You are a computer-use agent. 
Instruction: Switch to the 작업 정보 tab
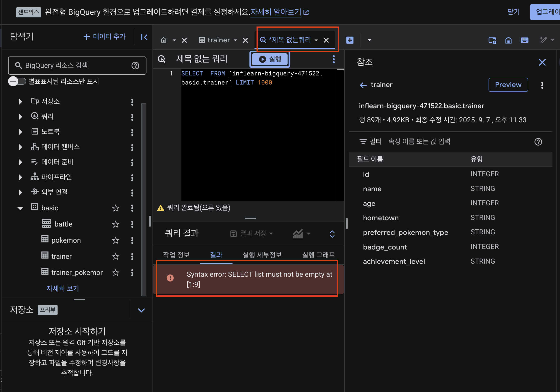click(x=176, y=255)
